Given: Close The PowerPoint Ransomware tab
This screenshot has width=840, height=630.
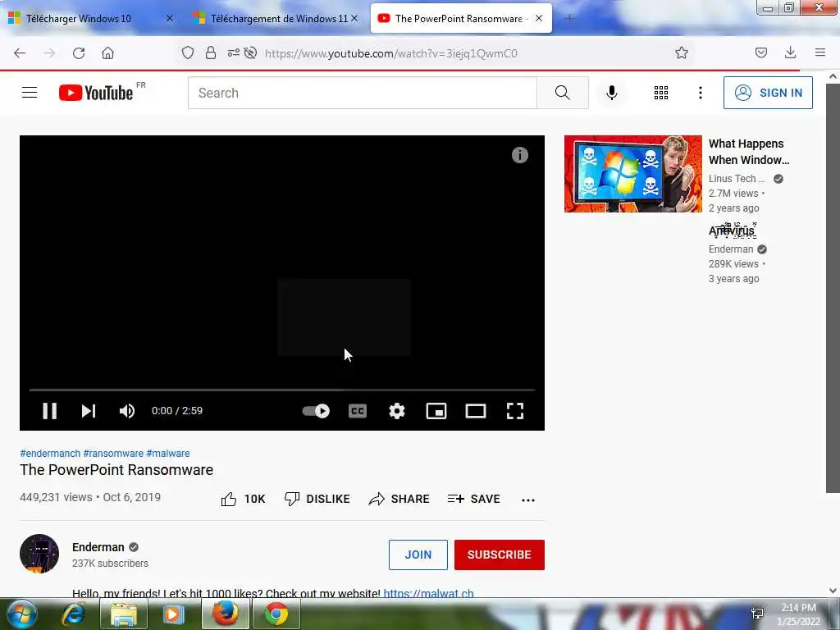Looking at the screenshot, I should pyautogui.click(x=539, y=18).
